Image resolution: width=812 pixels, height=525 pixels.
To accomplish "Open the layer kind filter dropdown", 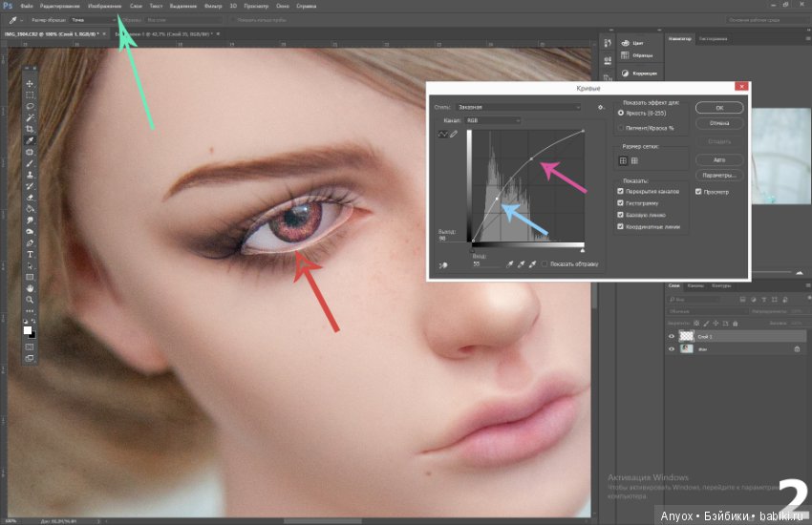I will coord(693,300).
